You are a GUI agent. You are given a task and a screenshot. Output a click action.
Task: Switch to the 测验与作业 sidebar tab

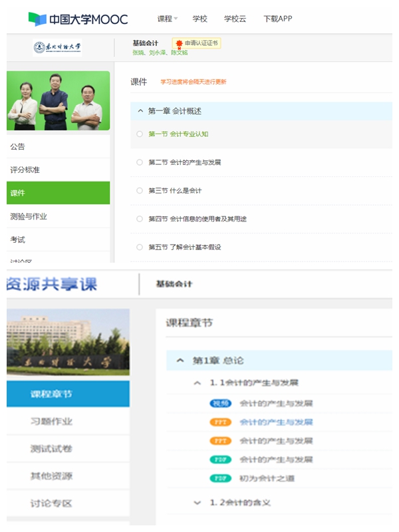click(x=29, y=216)
